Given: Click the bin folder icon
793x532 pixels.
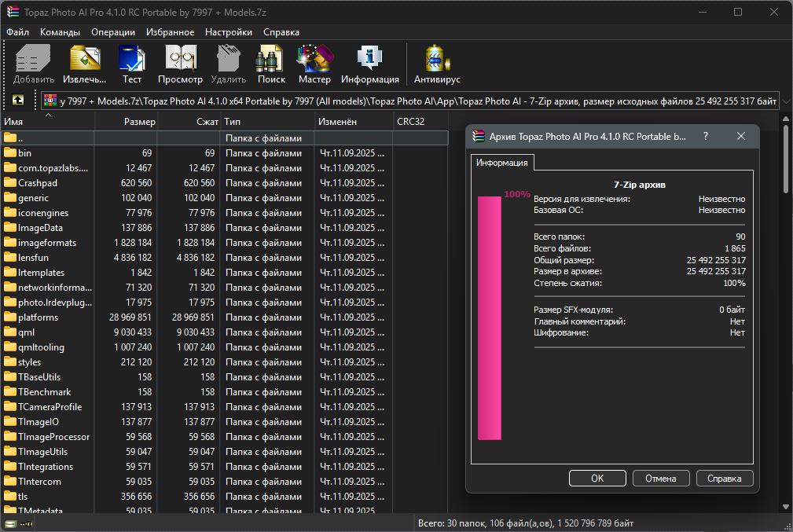Looking at the screenshot, I should click(10, 152).
